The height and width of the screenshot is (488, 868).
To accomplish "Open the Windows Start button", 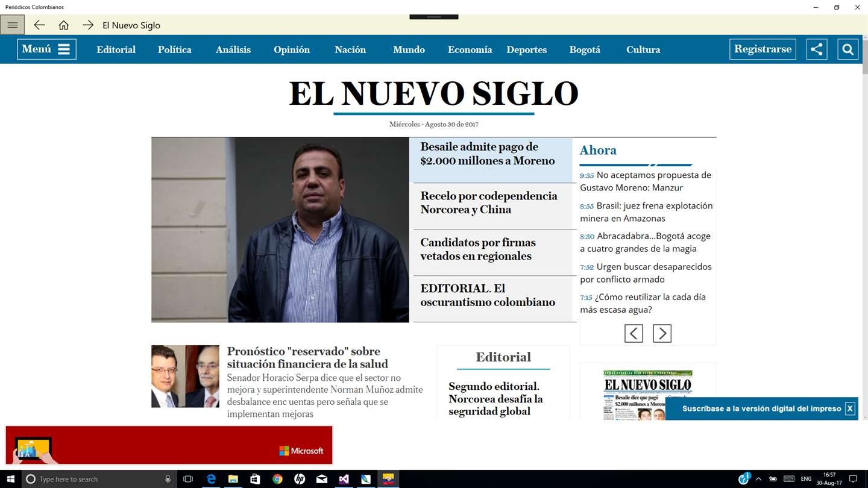I will pos(11,479).
